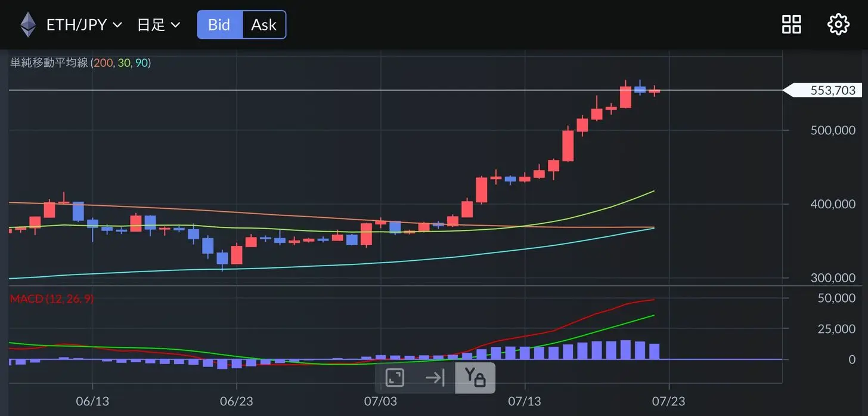The width and height of the screenshot is (868, 416).
Task: Select the 30 period moving average value
Action: [124, 62]
